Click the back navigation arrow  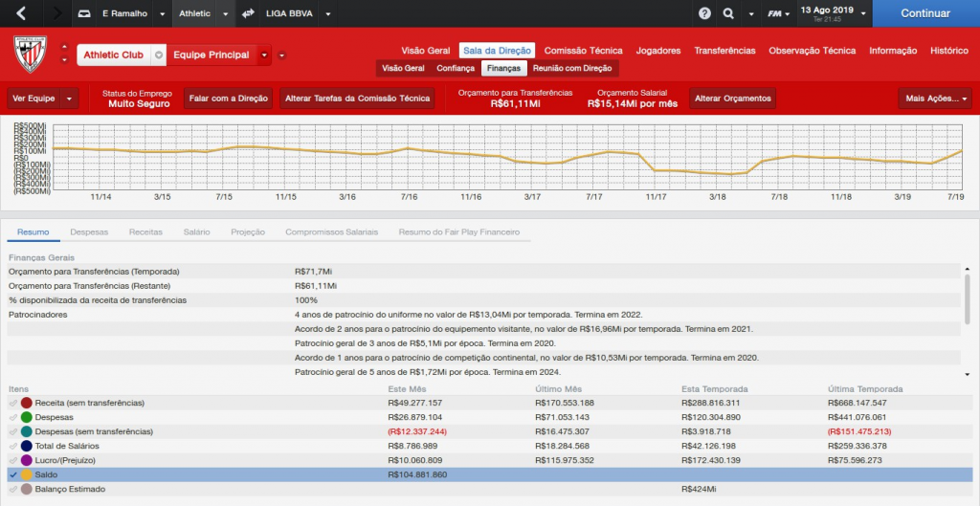pos(22,14)
